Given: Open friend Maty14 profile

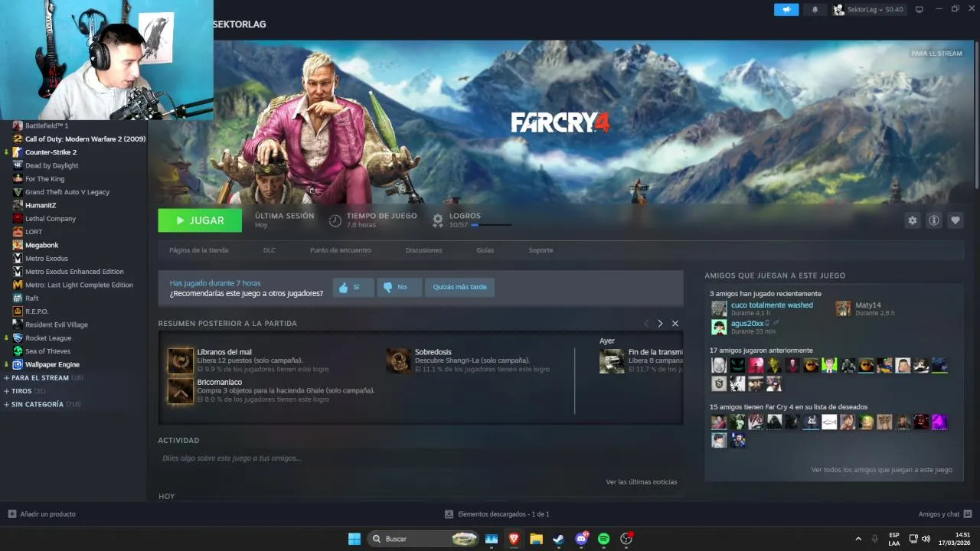Looking at the screenshot, I should 868,305.
